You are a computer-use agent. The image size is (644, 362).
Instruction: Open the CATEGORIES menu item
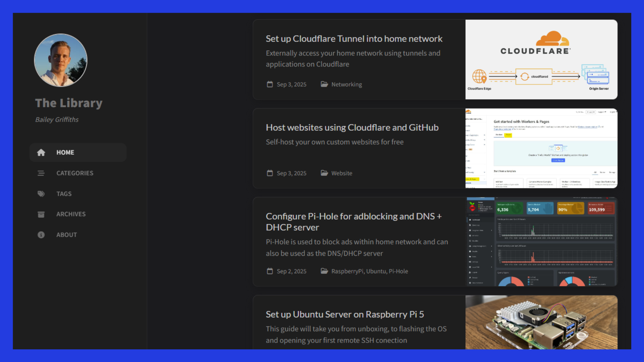click(x=75, y=173)
